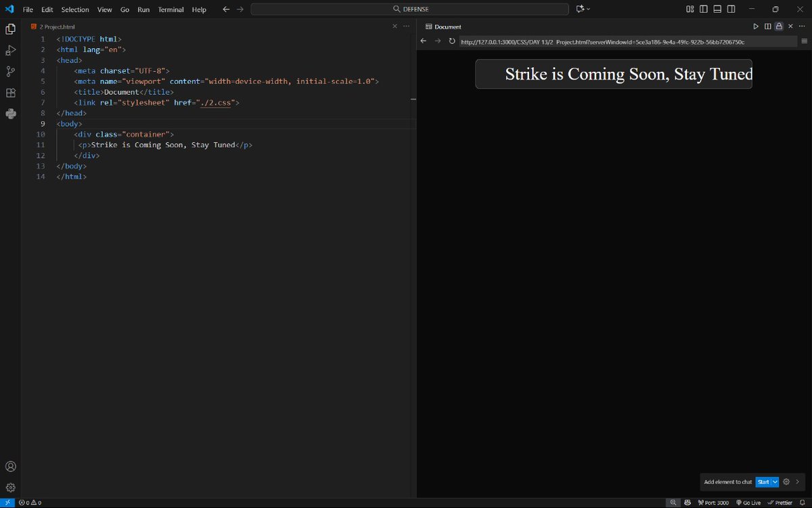Open the Terminal menu

171,9
